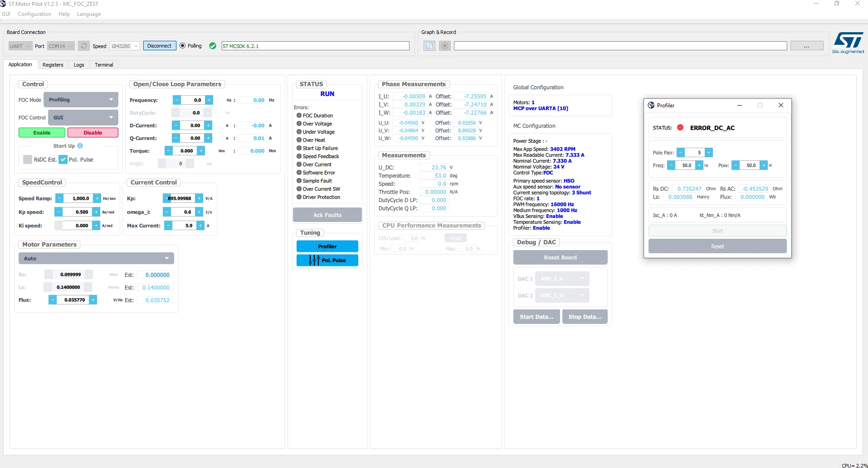Expand the Motor Parameters Auto dropdown
This screenshot has width=868, height=468.
[x=96, y=258]
